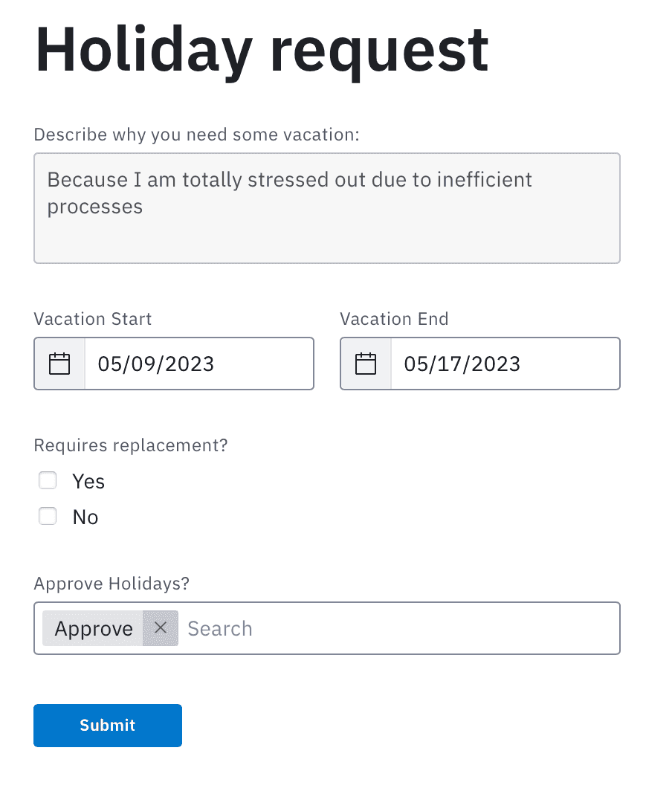
Task: Check the Yes replacement checkbox
Action: point(48,481)
